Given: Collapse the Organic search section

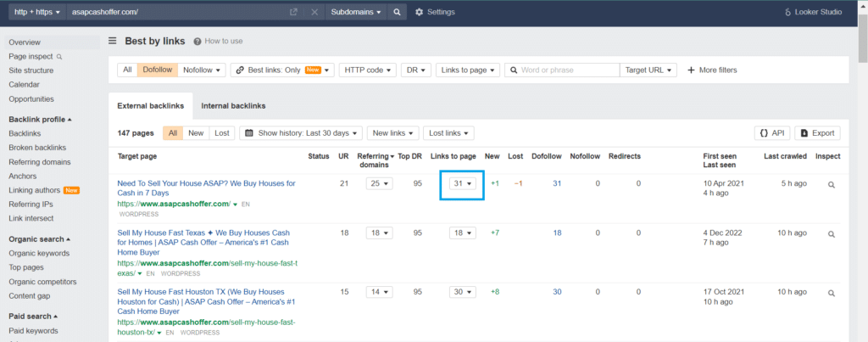Looking at the screenshot, I should coord(39,239).
